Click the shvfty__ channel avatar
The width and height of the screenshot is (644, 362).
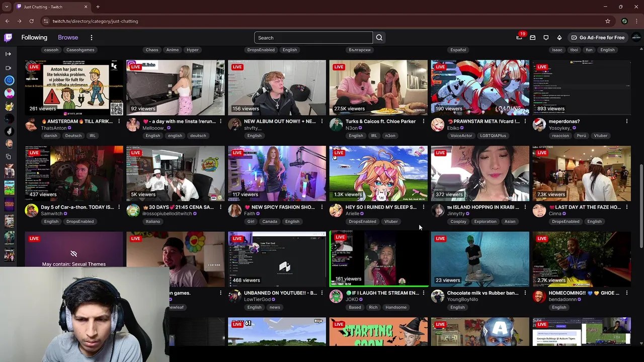[x=234, y=125]
